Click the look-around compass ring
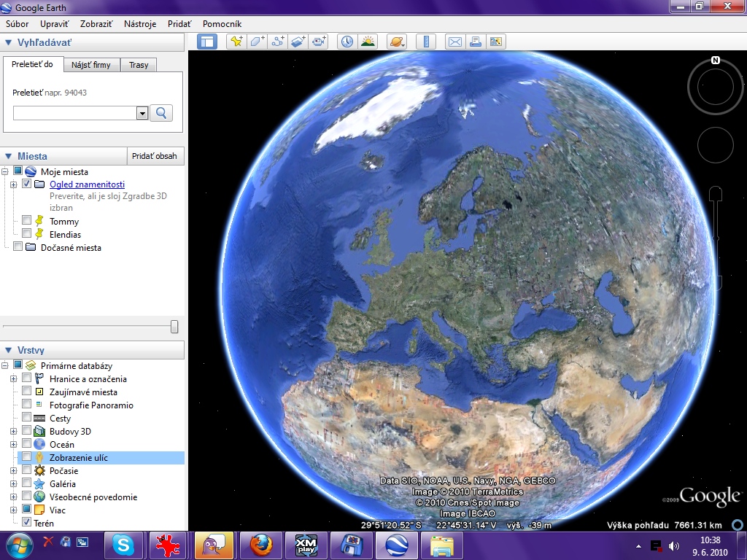 click(x=715, y=86)
